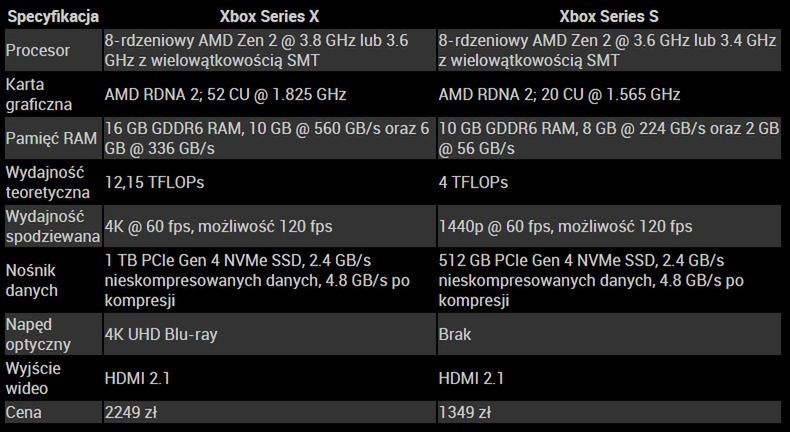The image size is (790, 432).
Task: Select the 1349 zł price cell
Action: point(465,412)
